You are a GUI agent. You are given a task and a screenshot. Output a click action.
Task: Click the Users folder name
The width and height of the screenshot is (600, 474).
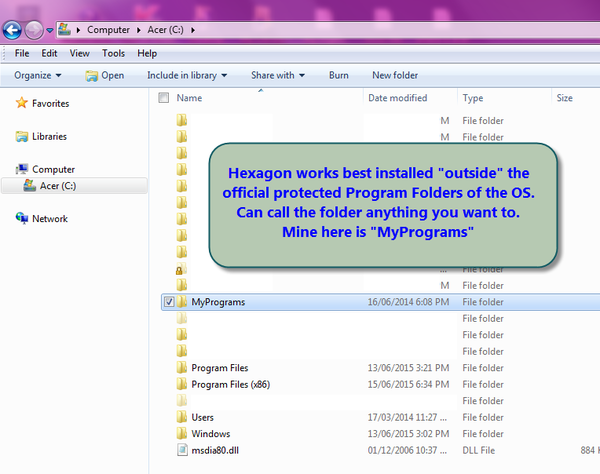pos(202,417)
